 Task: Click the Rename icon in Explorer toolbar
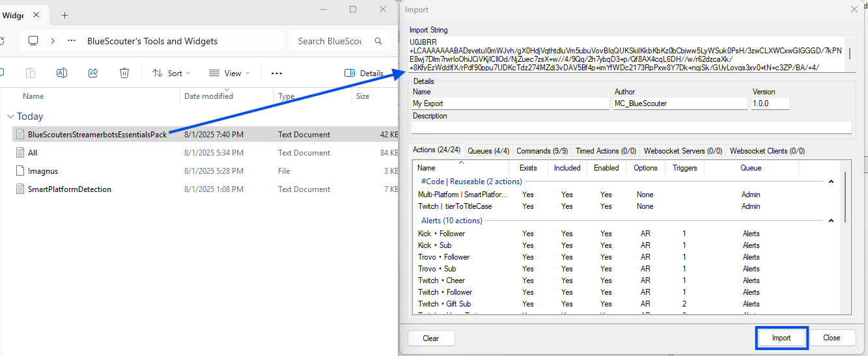pyautogui.click(x=62, y=74)
